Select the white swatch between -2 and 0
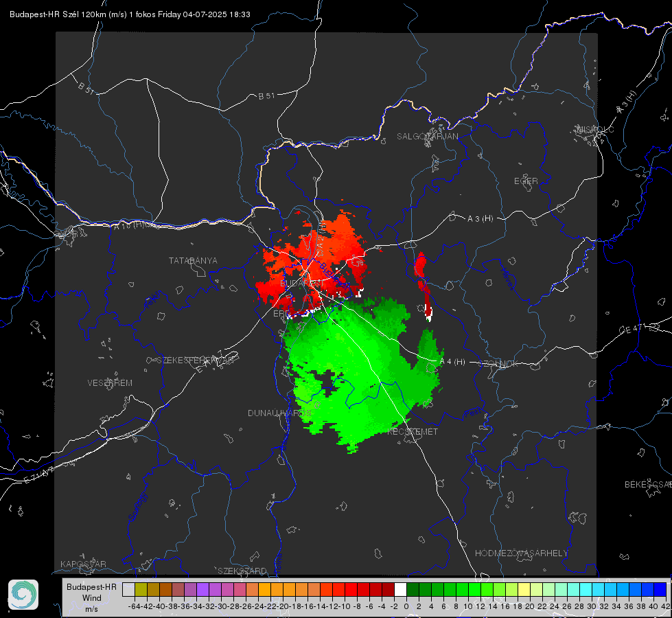672x618 pixels. pyautogui.click(x=400, y=590)
